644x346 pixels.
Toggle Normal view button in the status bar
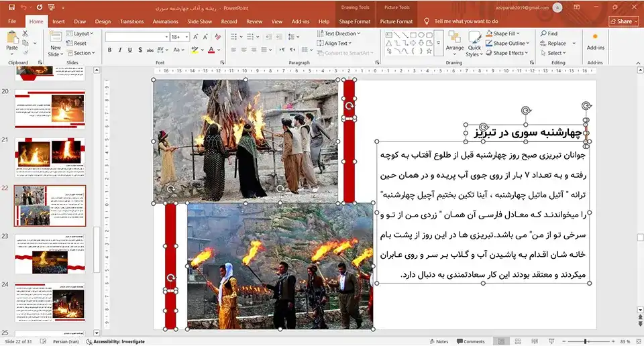[502, 341]
